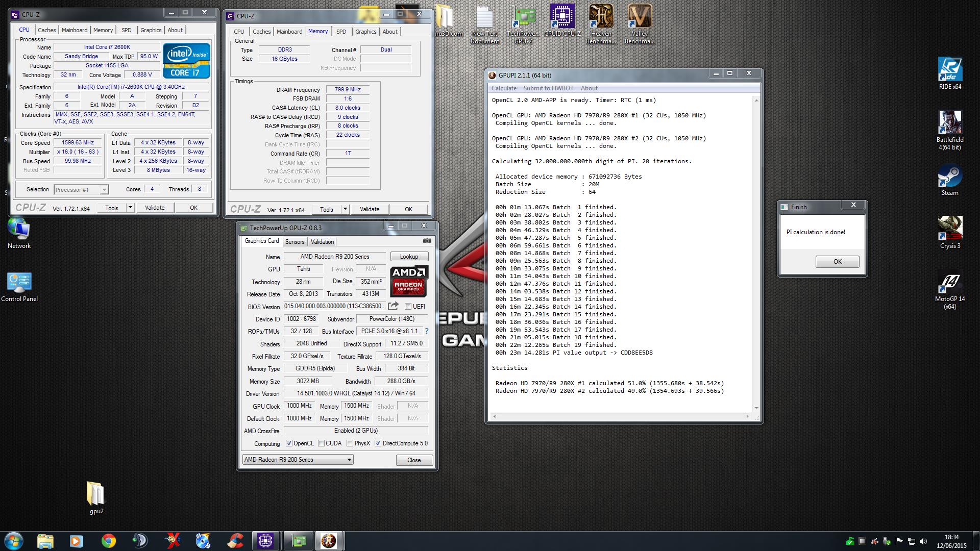
Task: Share the BIOS version via export icon
Action: [x=393, y=306]
